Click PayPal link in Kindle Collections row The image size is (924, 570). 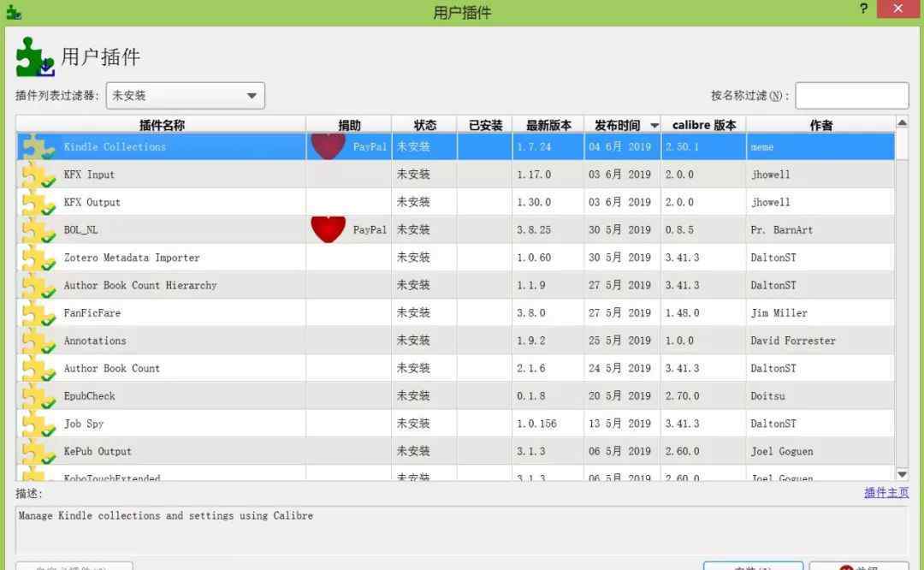370,146
